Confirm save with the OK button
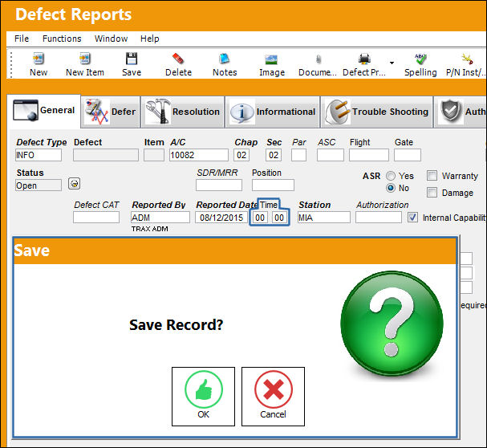 point(204,397)
